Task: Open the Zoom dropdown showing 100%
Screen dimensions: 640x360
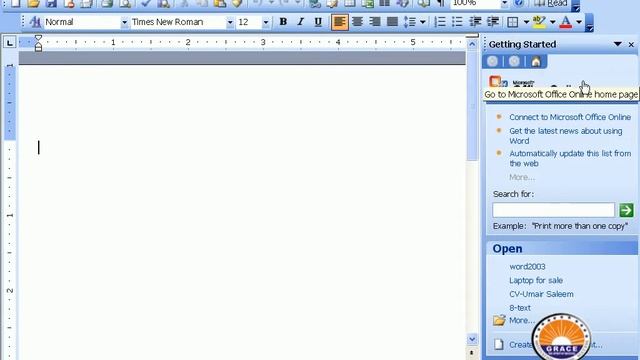Action: tap(504, 4)
